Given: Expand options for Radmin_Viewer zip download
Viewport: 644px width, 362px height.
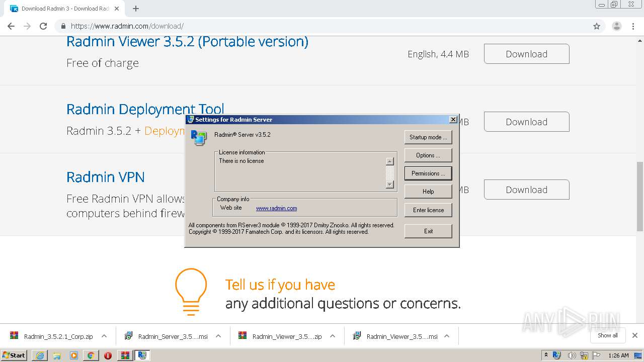Looking at the screenshot, I should (x=333, y=336).
